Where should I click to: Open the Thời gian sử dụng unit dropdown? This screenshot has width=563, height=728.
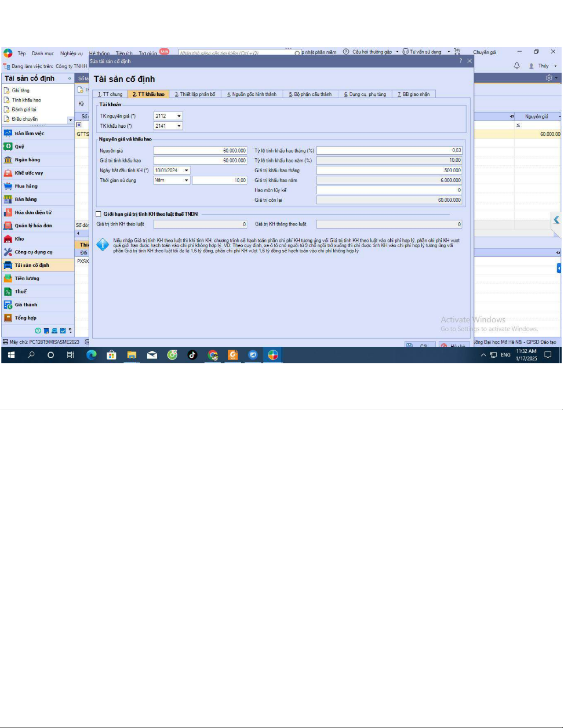coord(186,180)
